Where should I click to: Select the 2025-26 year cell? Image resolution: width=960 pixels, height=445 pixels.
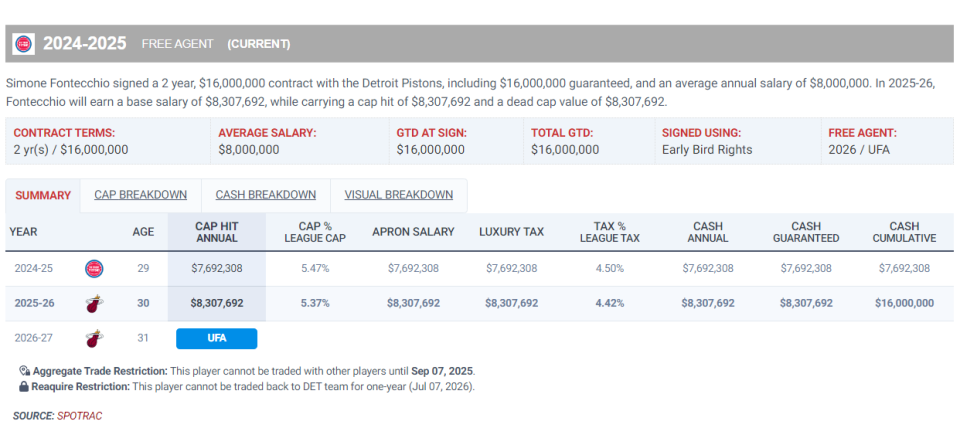click(36, 303)
